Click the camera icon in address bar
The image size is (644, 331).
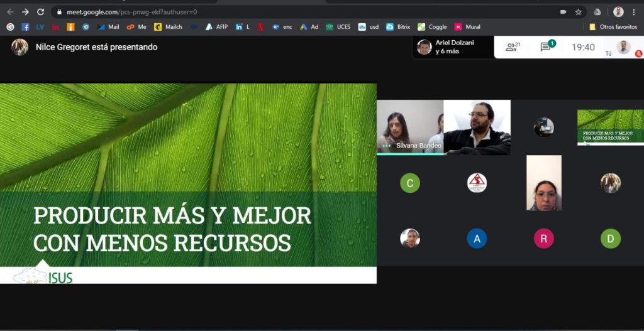pos(563,12)
